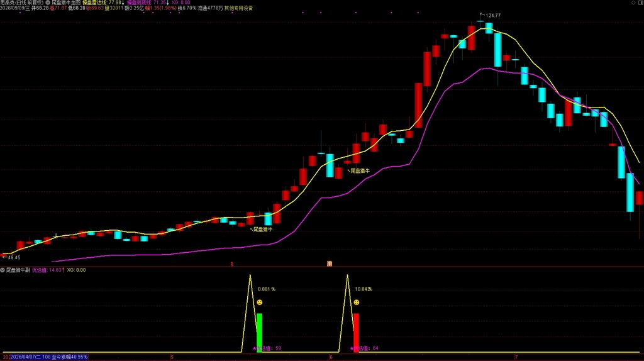
Task: Click the second 尾盘猎牛 signal label
Action: pos(358,171)
